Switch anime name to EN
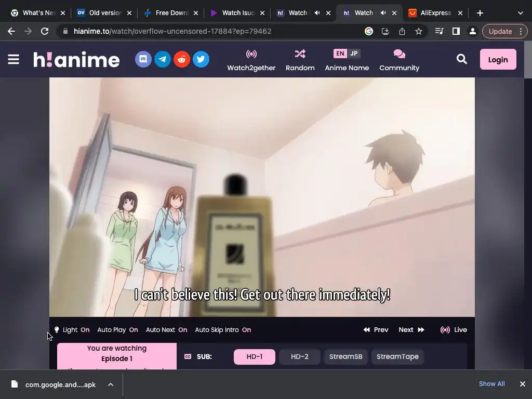532x399 pixels. [340, 54]
